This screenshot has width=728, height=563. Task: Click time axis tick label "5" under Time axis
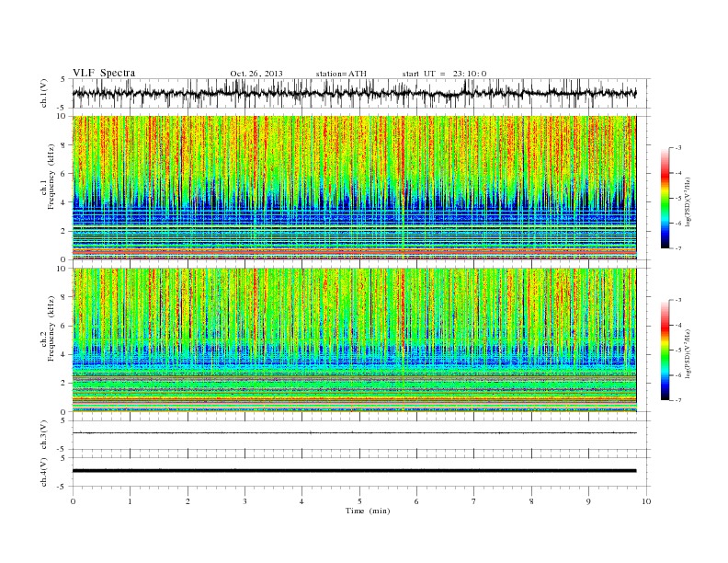pos(359,501)
